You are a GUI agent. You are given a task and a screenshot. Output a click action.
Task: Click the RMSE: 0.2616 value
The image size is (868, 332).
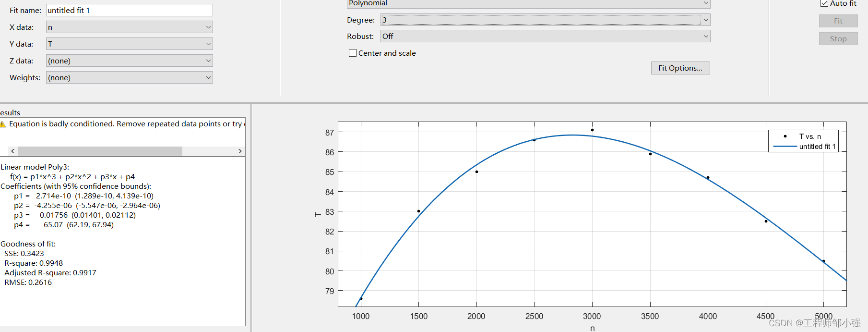[x=28, y=283]
